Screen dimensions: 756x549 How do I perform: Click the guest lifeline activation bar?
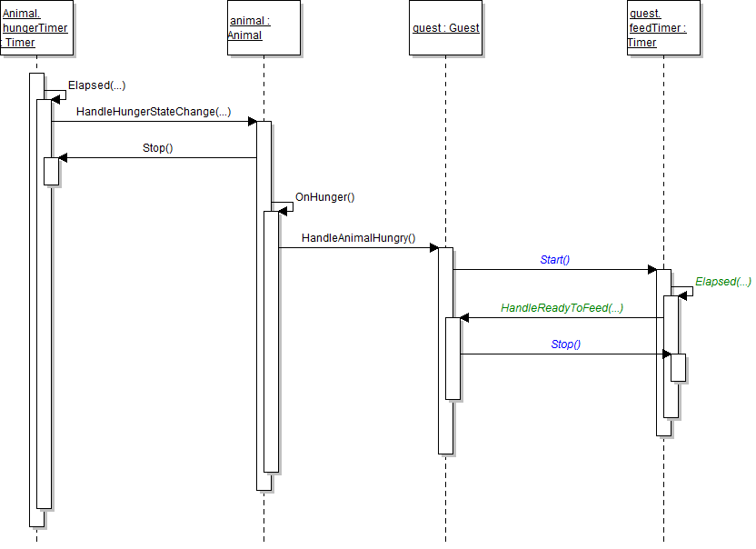point(445,427)
